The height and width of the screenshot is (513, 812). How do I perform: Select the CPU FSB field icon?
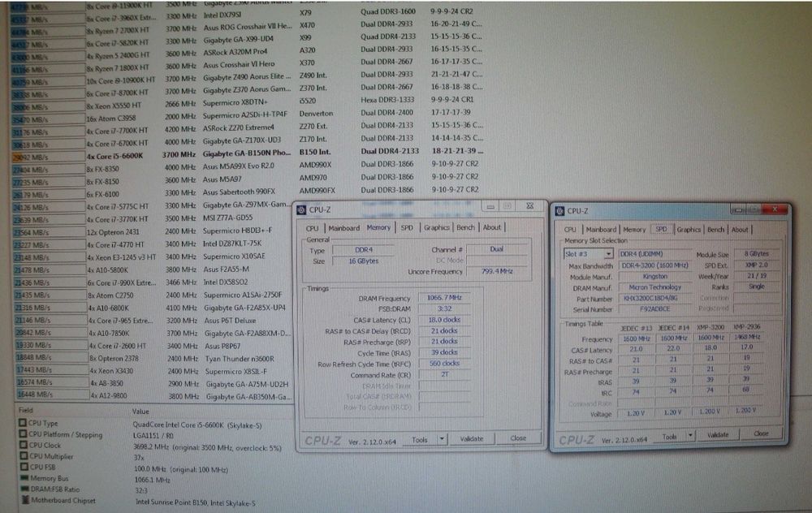pyautogui.click(x=24, y=467)
